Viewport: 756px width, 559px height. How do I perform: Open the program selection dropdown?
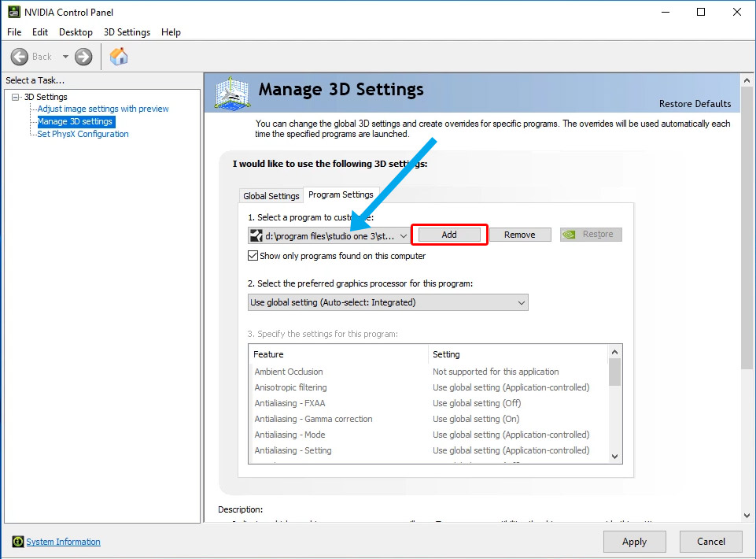point(329,235)
